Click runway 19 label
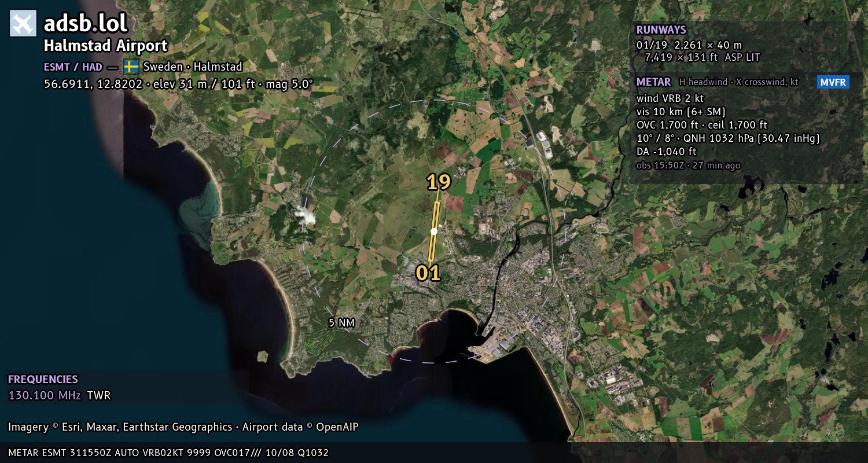Image resolution: width=868 pixels, height=463 pixels. 439,182
